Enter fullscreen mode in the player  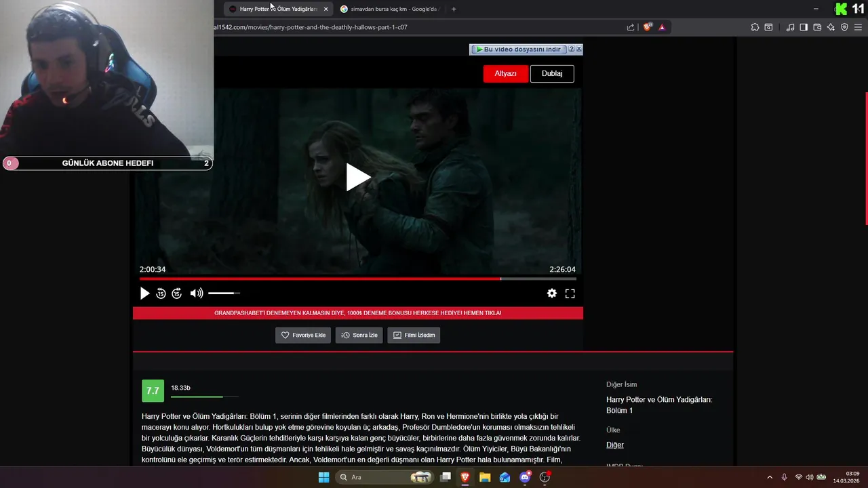pyautogui.click(x=570, y=293)
